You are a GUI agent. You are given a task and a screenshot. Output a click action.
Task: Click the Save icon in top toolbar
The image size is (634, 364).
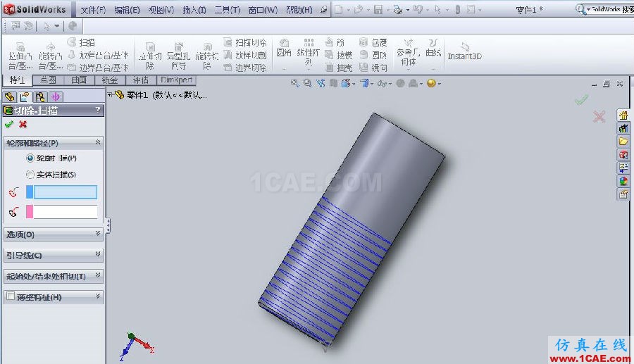pyautogui.click(x=378, y=9)
